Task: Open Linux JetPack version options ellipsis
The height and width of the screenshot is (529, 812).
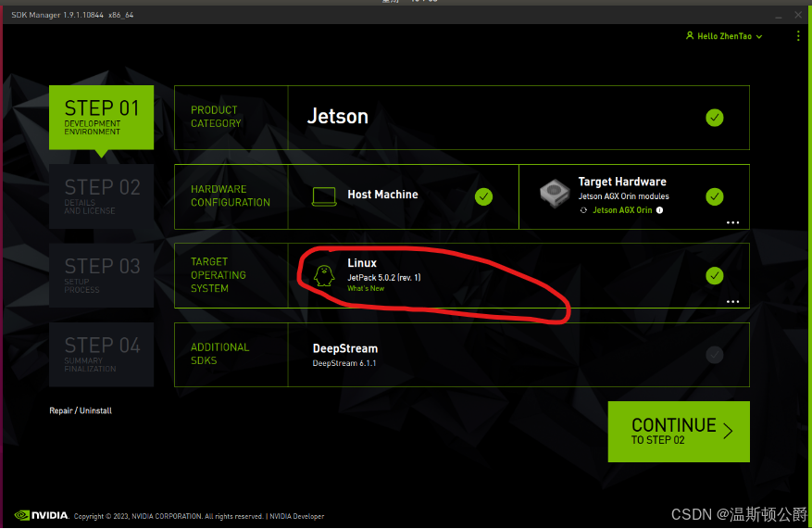Action: pyautogui.click(x=732, y=301)
